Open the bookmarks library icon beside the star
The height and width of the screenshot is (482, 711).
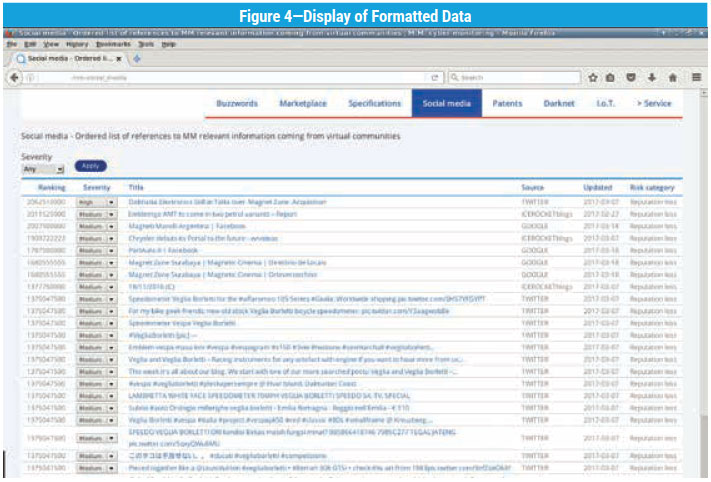point(610,78)
